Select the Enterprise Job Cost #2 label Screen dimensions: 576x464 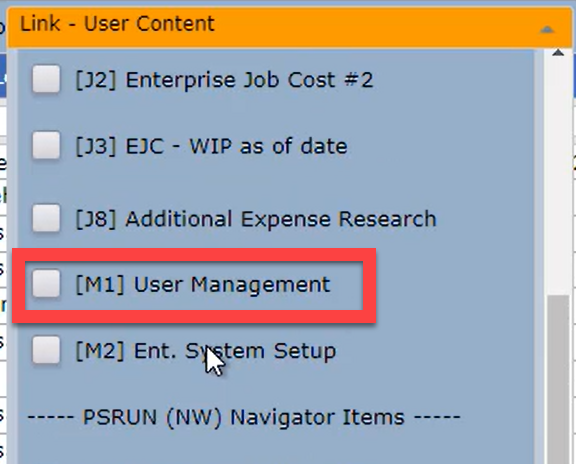click(x=249, y=80)
